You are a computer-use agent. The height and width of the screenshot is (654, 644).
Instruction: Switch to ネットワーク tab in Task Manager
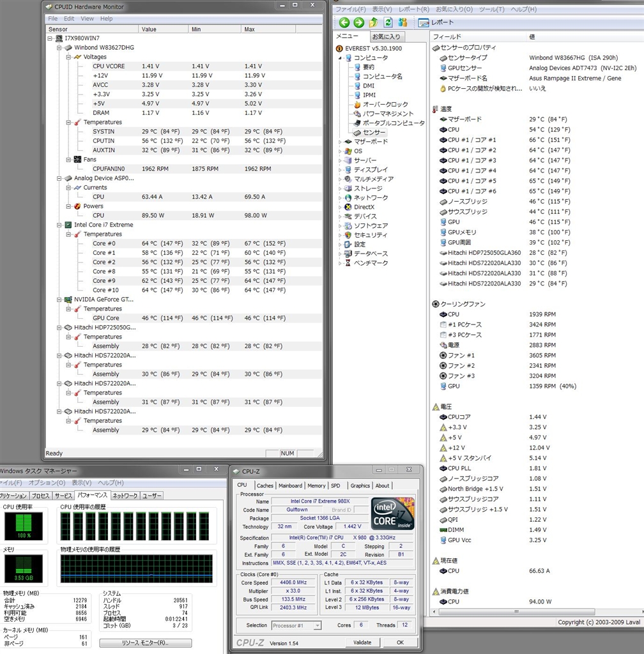(125, 496)
